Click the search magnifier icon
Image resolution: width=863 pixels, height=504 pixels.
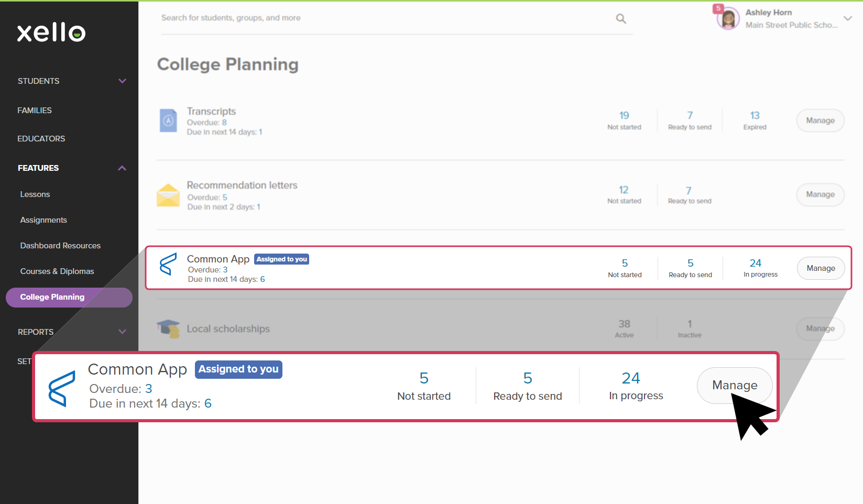(621, 18)
